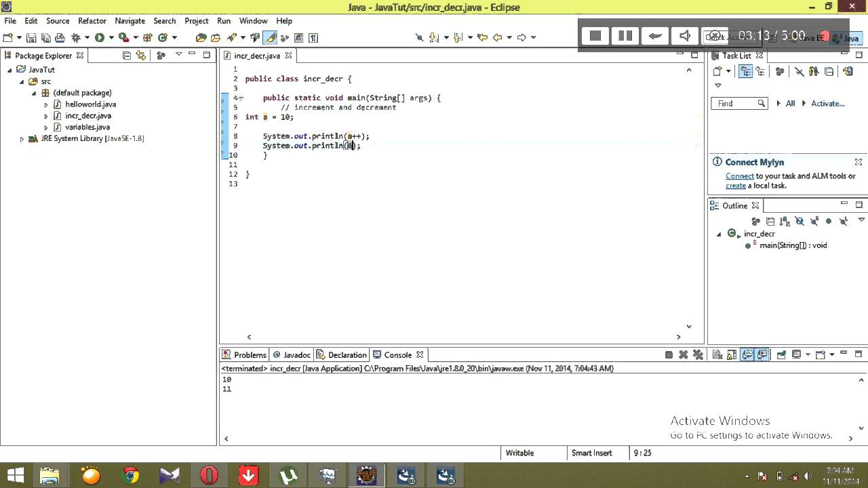The image size is (868, 488).
Task: Collapse the src folder node
Action: (x=22, y=81)
